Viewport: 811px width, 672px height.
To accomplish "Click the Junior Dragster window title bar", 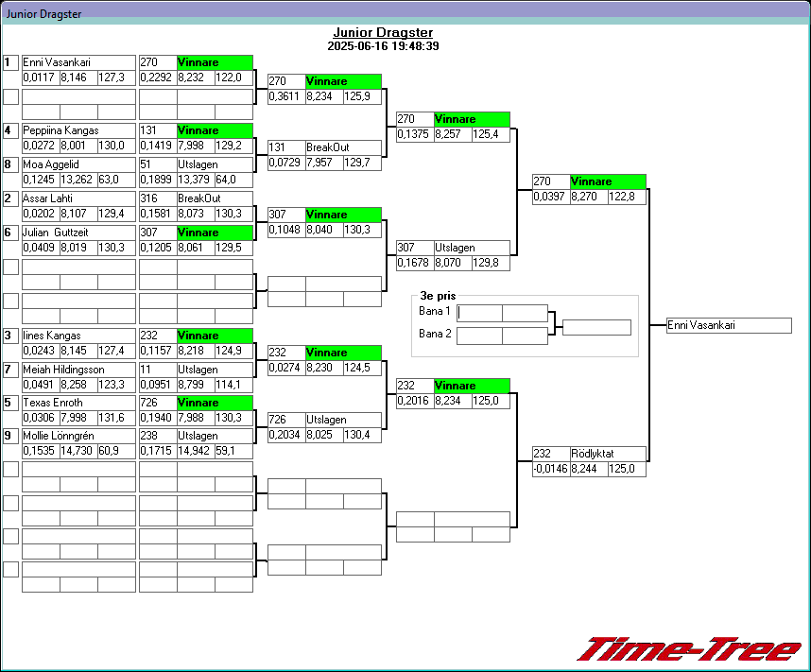I will click(x=405, y=13).
